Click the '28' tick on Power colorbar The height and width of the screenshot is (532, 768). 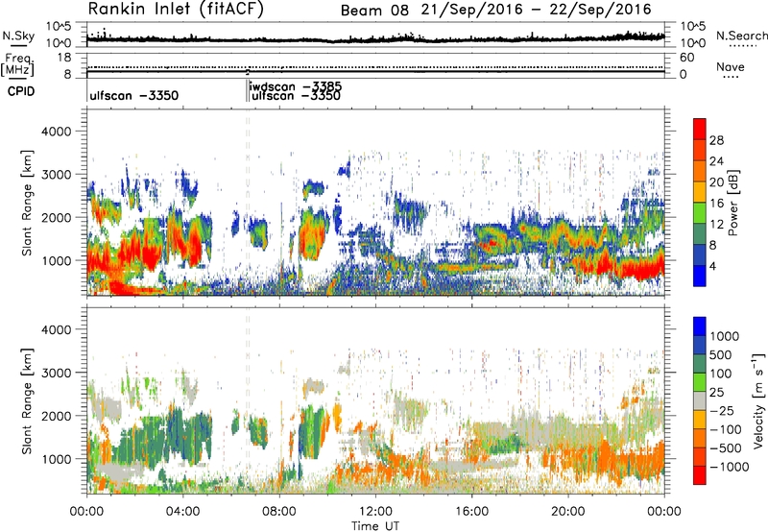(x=716, y=140)
